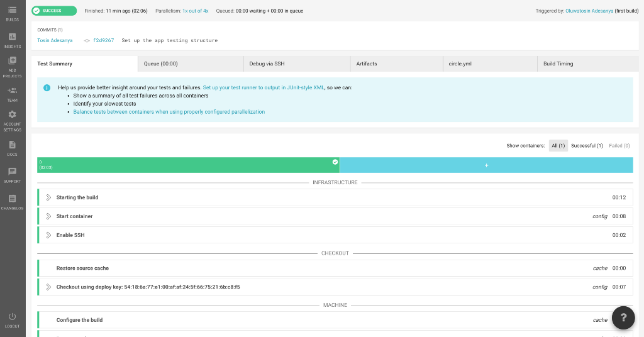
Task: Open the Docs icon
Action: 12,145
